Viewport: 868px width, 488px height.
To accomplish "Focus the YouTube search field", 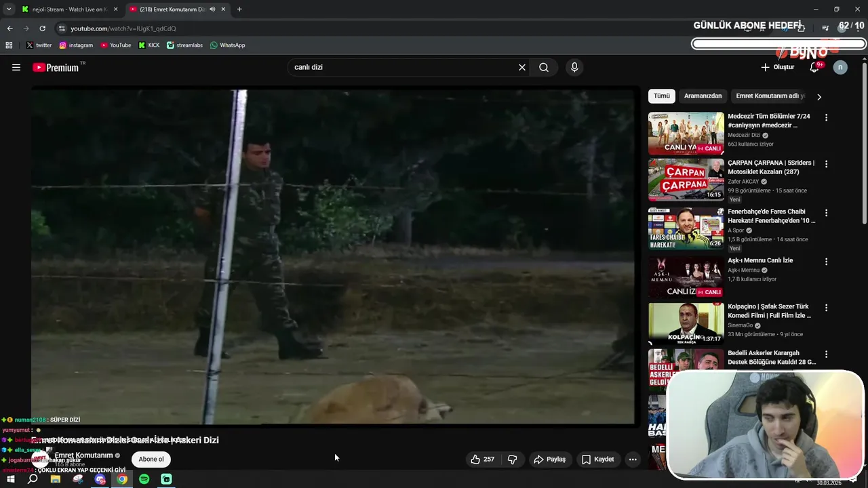I will tap(403, 67).
